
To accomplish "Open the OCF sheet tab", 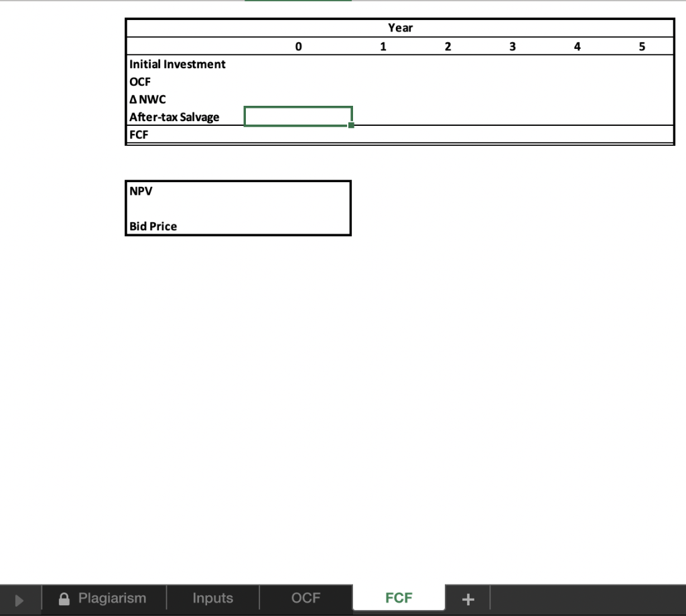I will tap(305, 598).
